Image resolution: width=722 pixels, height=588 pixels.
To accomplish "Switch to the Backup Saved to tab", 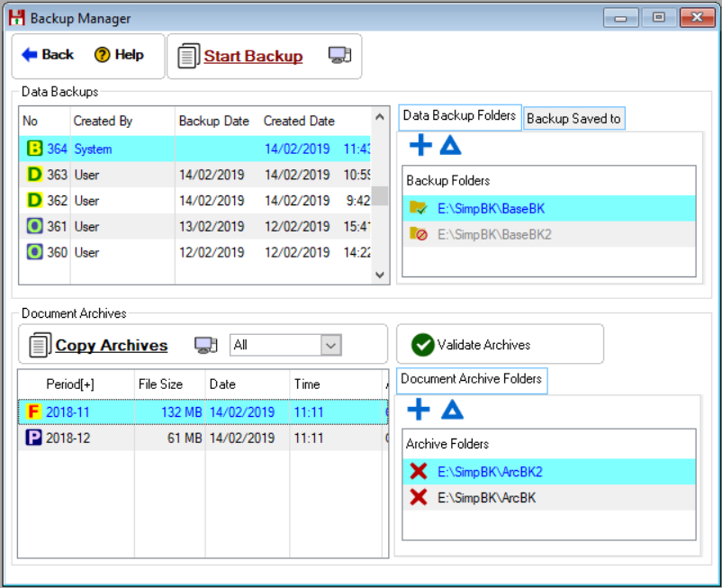I will pyautogui.click(x=573, y=118).
